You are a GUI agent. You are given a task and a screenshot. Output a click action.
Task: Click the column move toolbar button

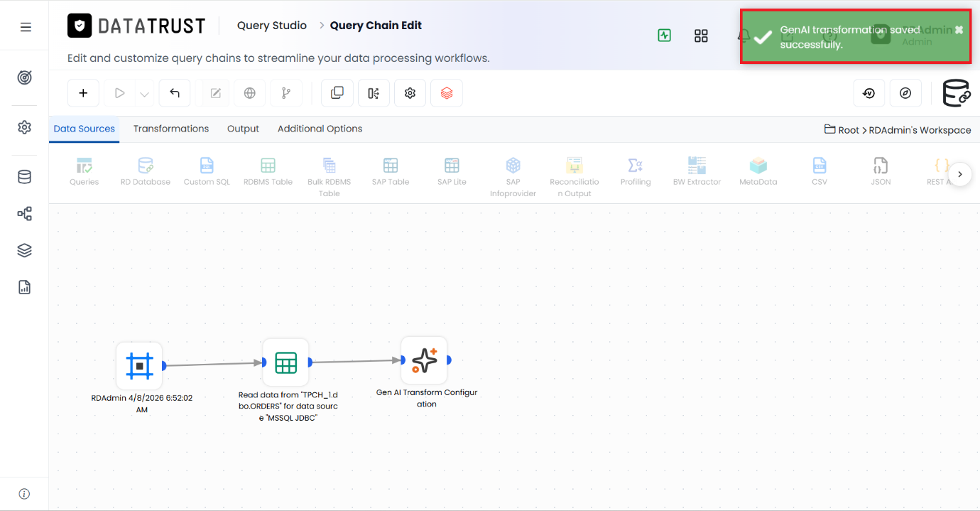click(374, 93)
